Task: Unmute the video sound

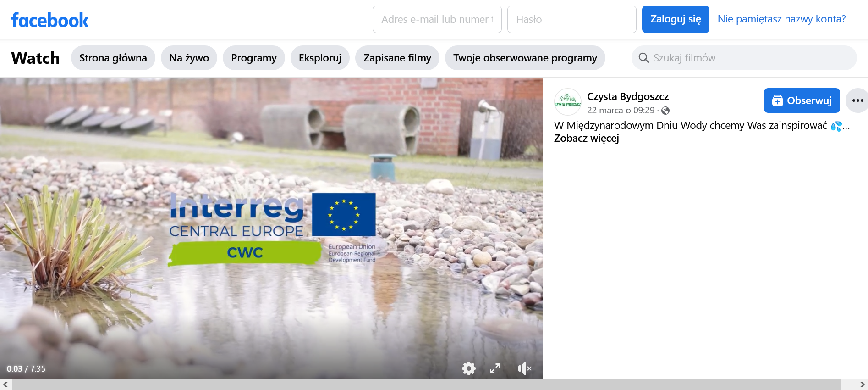Action: (524, 368)
